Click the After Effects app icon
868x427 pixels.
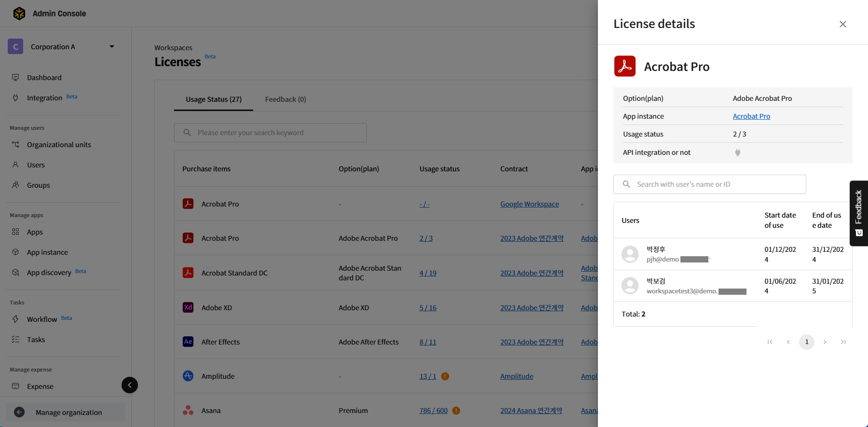188,342
